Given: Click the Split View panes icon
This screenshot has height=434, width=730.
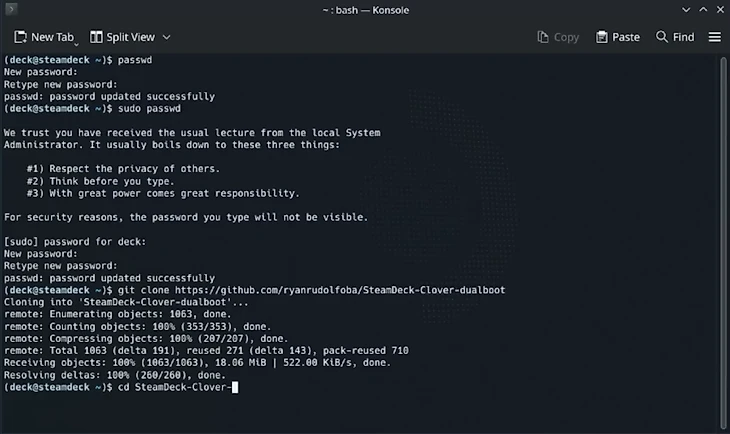Looking at the screenshot, I should click(x=96, y=37).
